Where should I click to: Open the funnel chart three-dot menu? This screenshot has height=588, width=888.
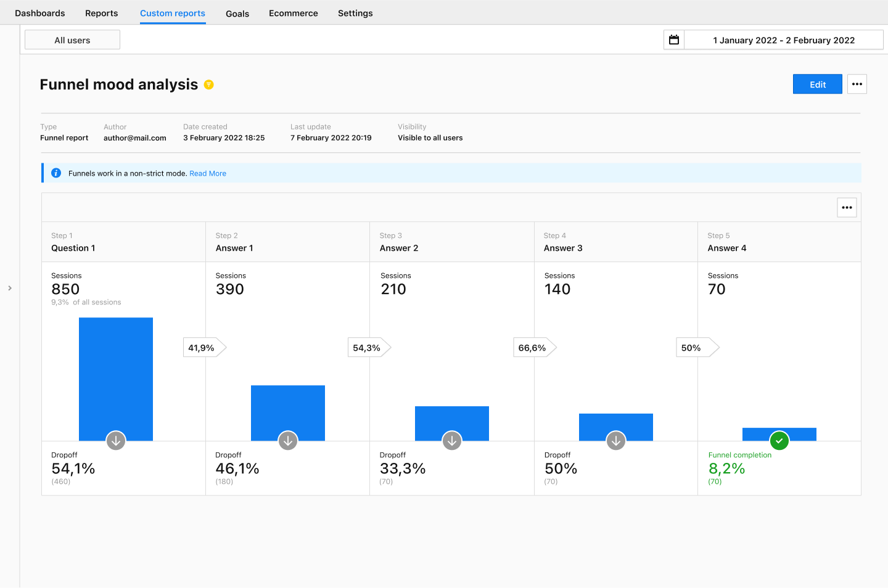tap(847, 208)
